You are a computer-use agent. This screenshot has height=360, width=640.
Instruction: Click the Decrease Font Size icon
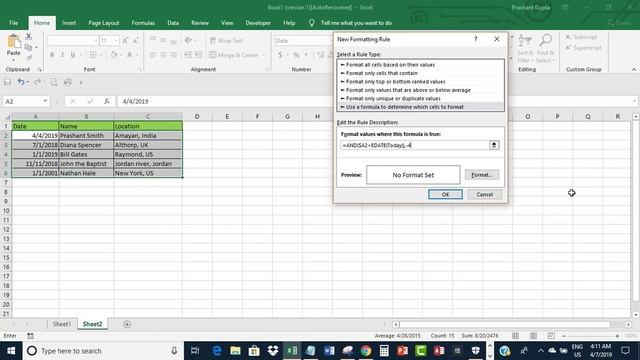tap(136, 40)
